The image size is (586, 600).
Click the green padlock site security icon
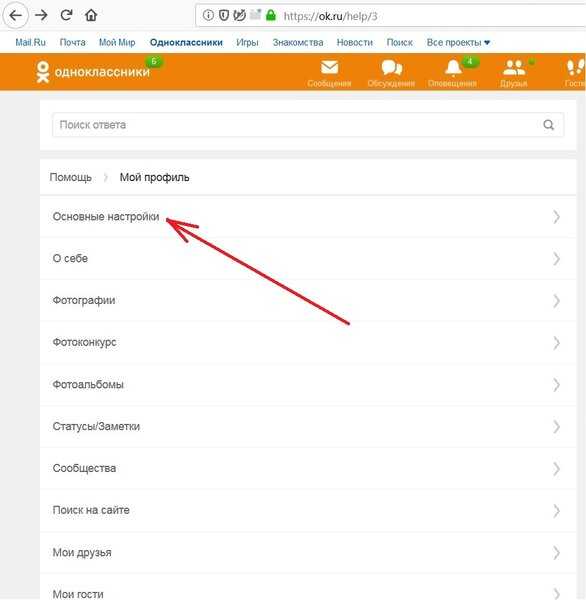click(x=271, y=15)
